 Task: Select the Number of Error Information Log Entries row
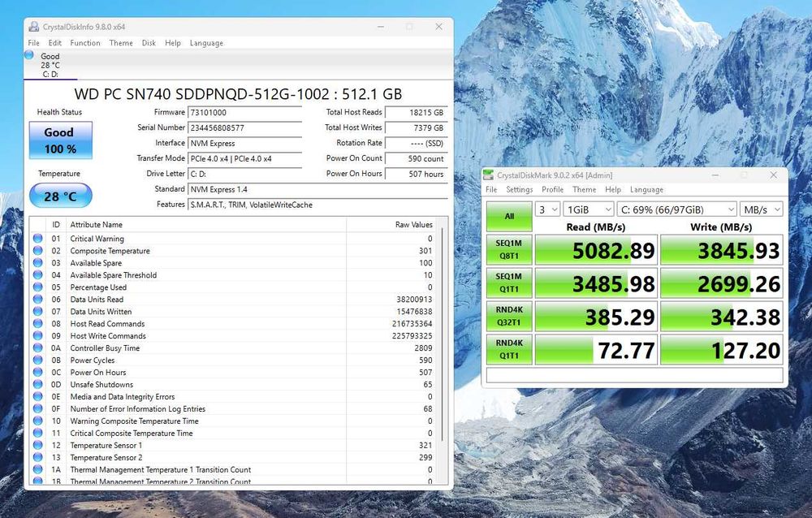(x=233, y=408)
